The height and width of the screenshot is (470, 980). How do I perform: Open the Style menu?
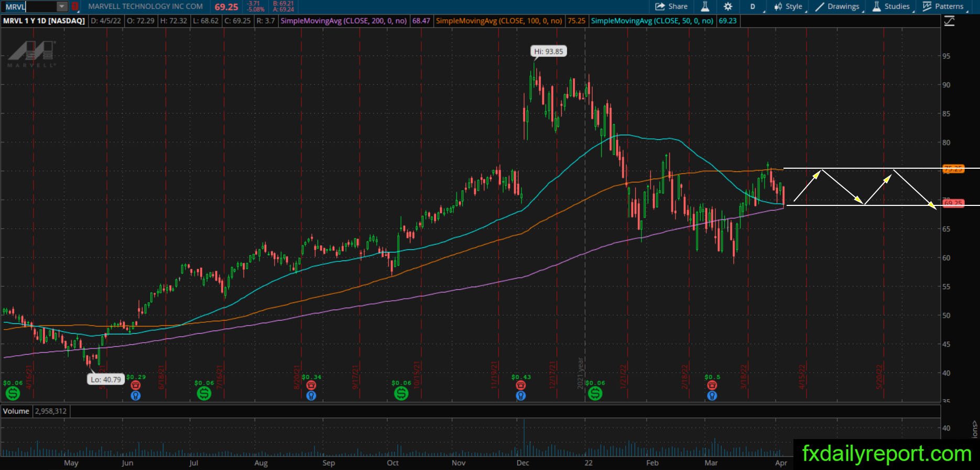click(788, 6)
